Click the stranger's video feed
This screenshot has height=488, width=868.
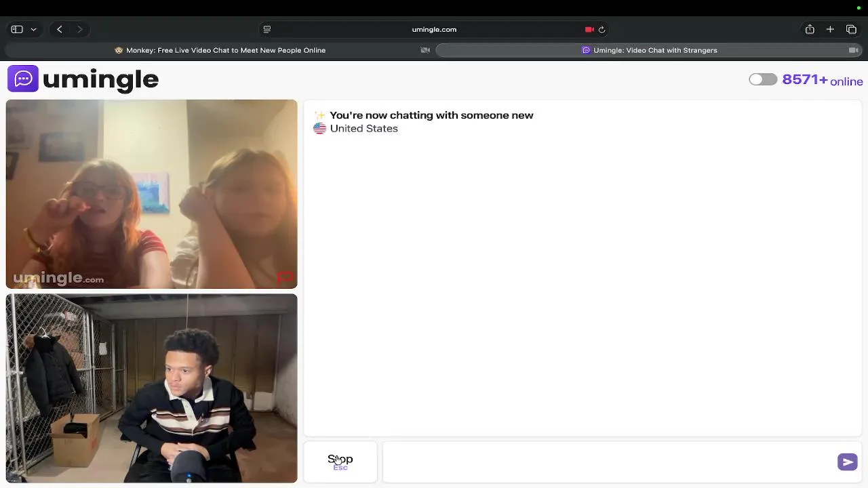coord(151,194)
